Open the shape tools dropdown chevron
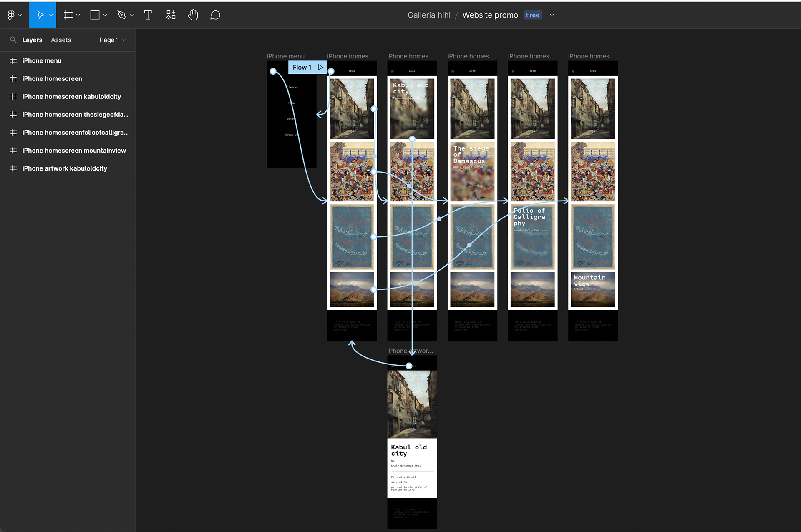Image resolution: width=801 pixels, height=532 pixels. click(105, 15)
